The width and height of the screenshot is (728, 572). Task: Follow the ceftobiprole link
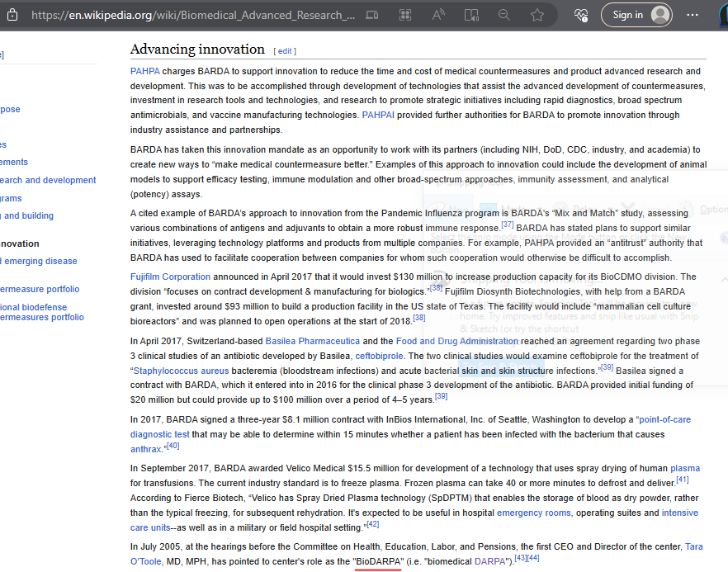[379, 356]
